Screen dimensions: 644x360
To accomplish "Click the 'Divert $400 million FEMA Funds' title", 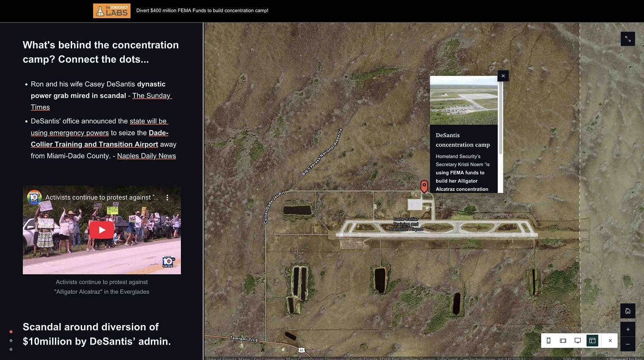I will pos(202,10).
